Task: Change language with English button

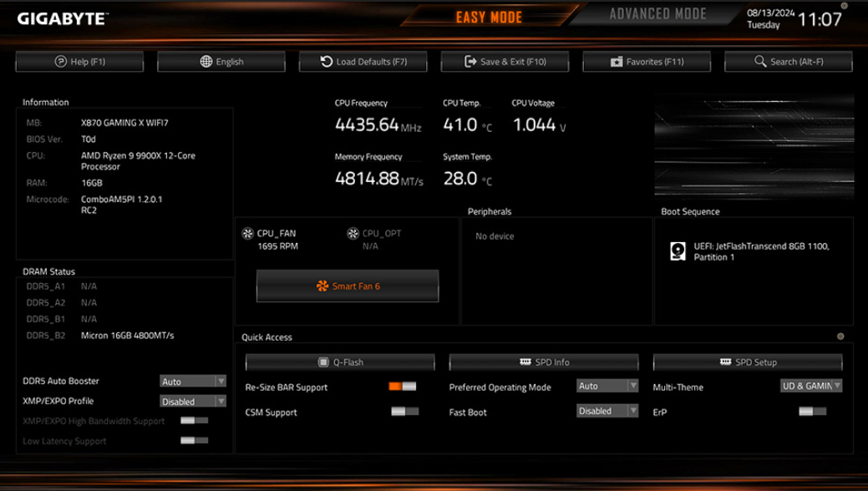Action: (221, 62)
